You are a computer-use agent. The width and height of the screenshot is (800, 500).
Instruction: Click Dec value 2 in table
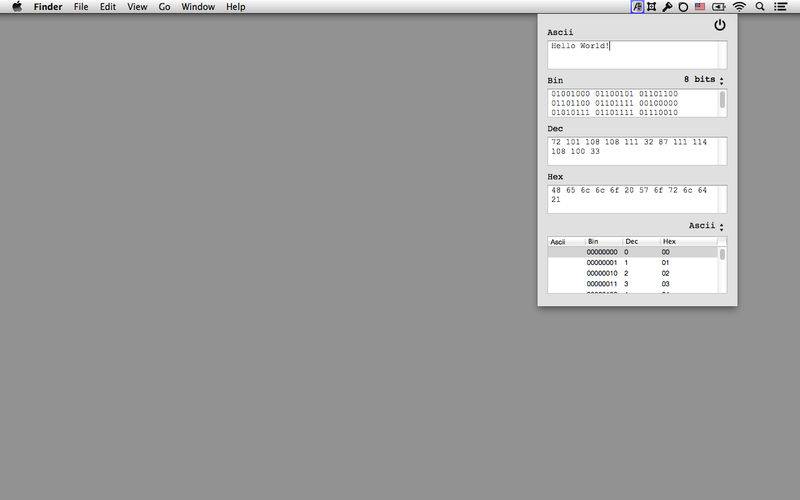[626, 273]
